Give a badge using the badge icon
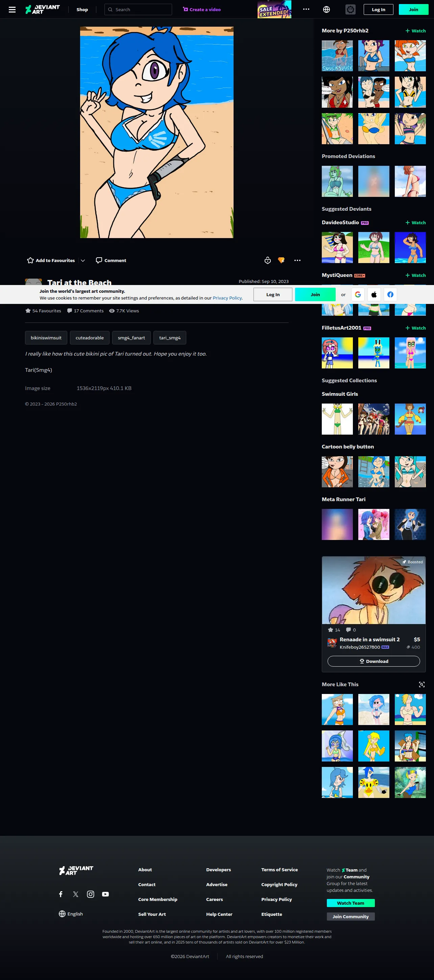The width and height of the screenshot is (434, 980). pyautogui.click(x=268, y=260)
